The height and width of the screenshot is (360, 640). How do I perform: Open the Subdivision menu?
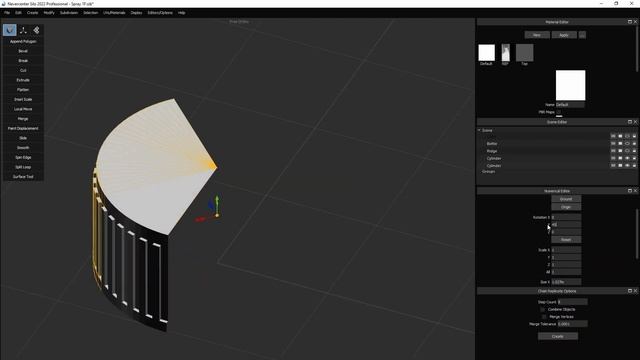point(69,13)
